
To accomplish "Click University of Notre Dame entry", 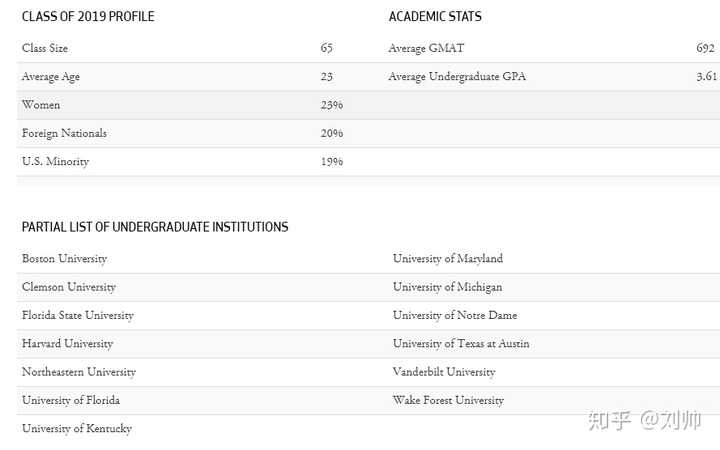I will point(455,315).
